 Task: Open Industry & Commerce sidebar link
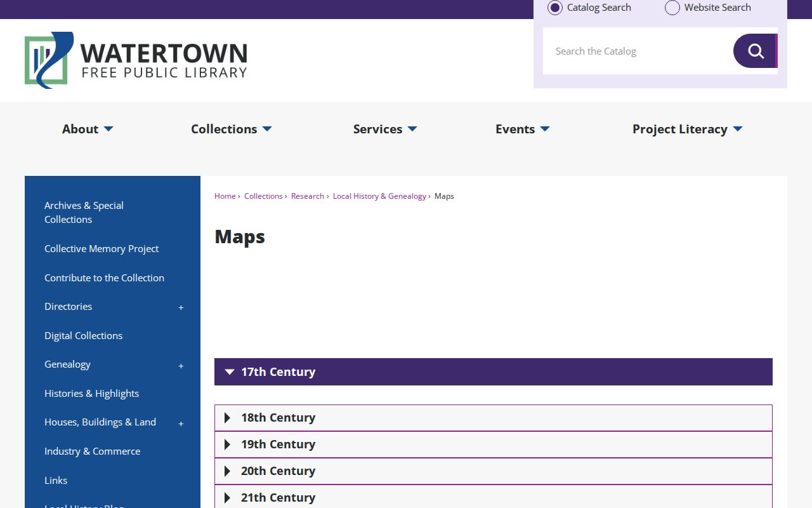(x=92, y=451)
